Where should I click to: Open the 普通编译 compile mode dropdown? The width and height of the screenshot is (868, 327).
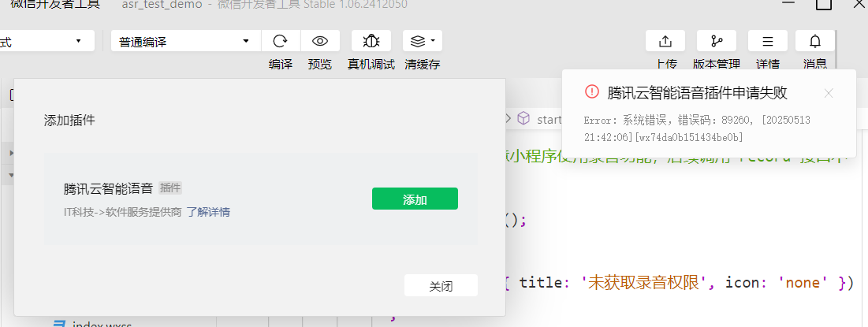(185, 41)
